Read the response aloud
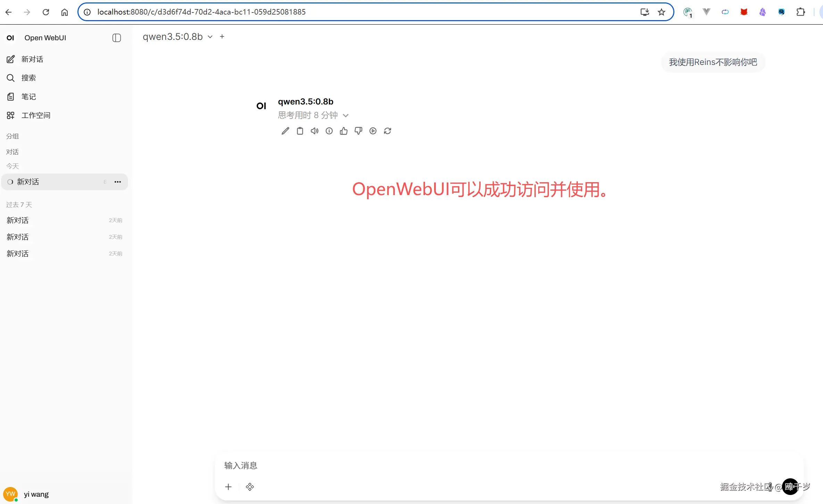 click(x=314, y=131)
